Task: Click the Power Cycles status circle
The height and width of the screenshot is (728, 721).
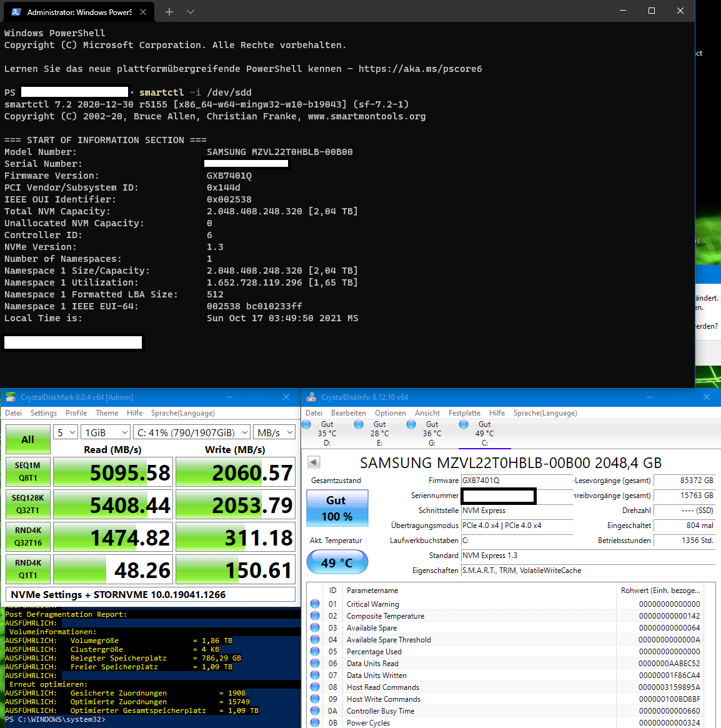Action: [x=316, y=723]
